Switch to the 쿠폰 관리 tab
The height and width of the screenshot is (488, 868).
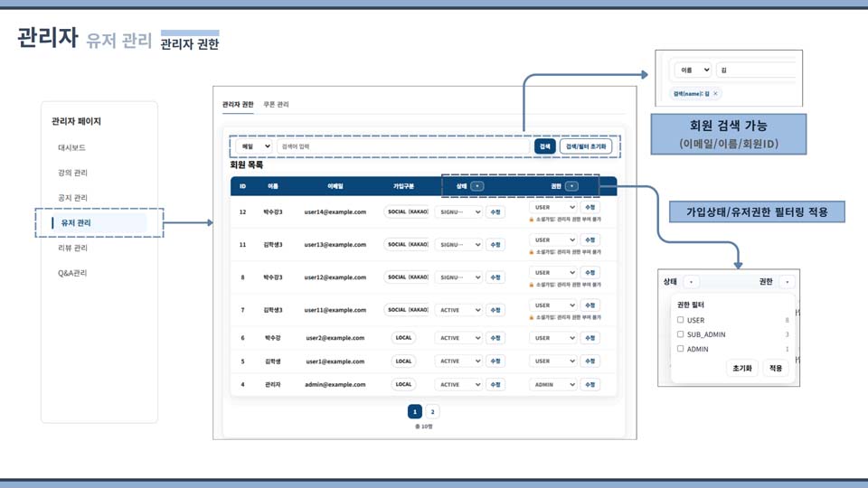coord(276,105)
